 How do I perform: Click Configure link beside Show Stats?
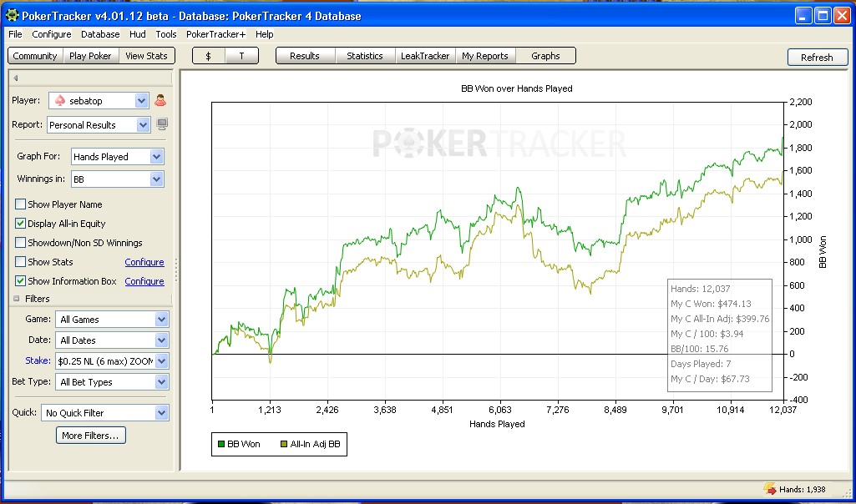(x=144, y=262)
